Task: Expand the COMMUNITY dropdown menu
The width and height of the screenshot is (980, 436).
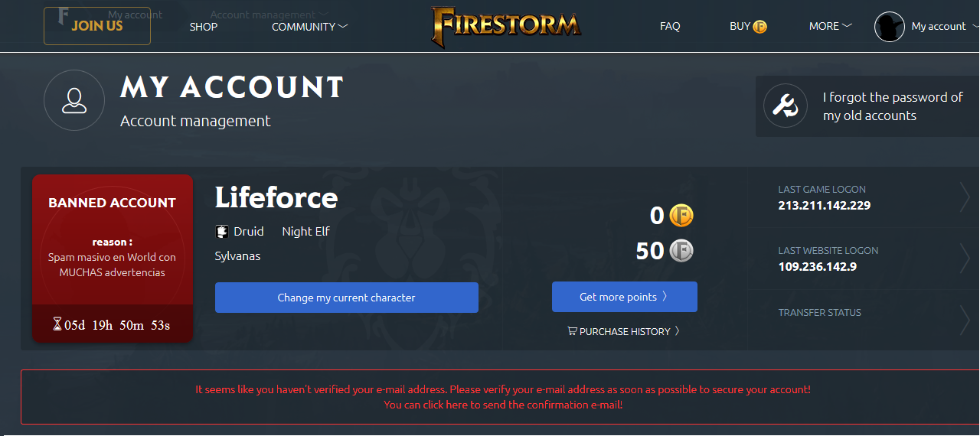Action: click(x=309, y=27)
